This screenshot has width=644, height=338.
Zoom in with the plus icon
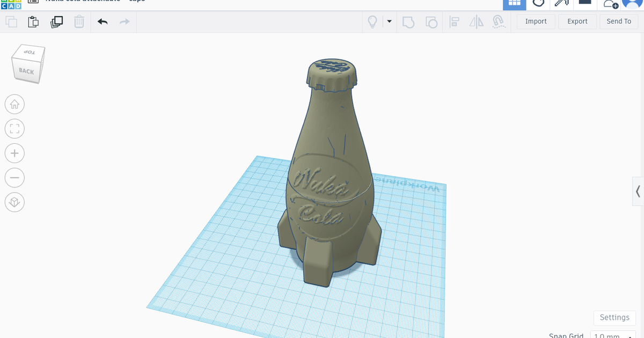coord(14,153)
